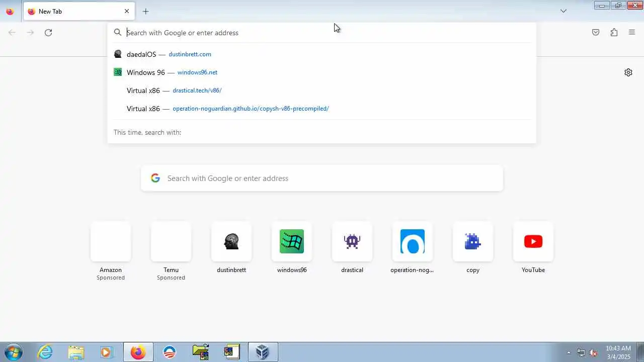The width and height of the screenshot is (644, 362).
Task: Open new tab personalize settings gear
Action: (x=628, y=72)
